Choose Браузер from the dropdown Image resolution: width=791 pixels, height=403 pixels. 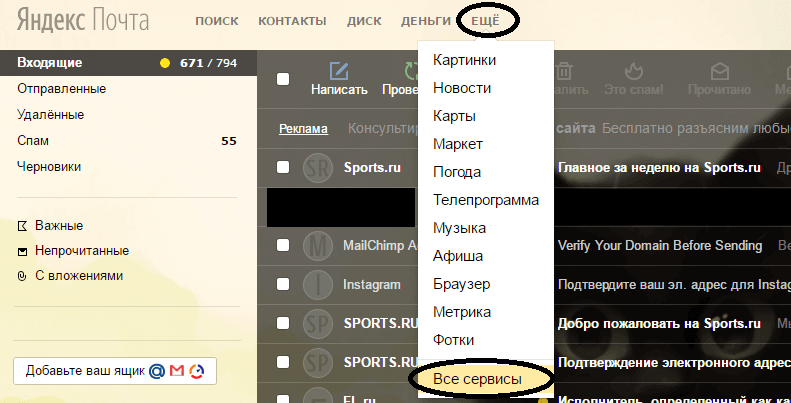pos(462,284)
